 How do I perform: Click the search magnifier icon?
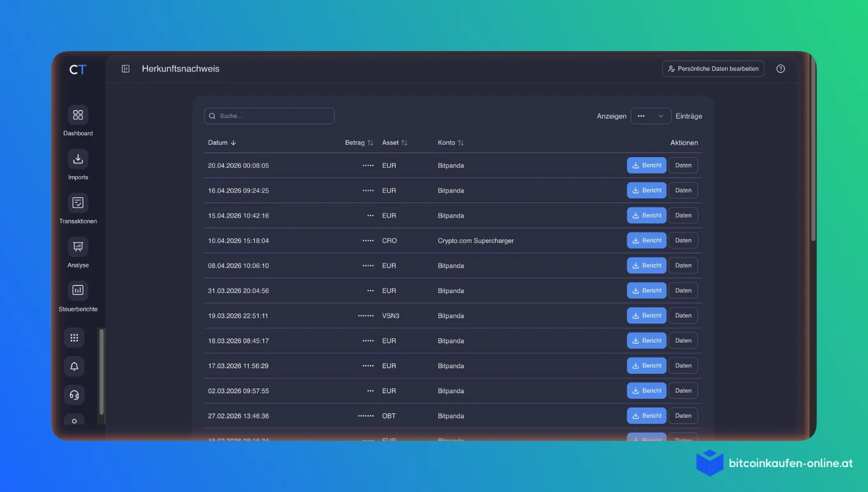[x=213, y=116]
